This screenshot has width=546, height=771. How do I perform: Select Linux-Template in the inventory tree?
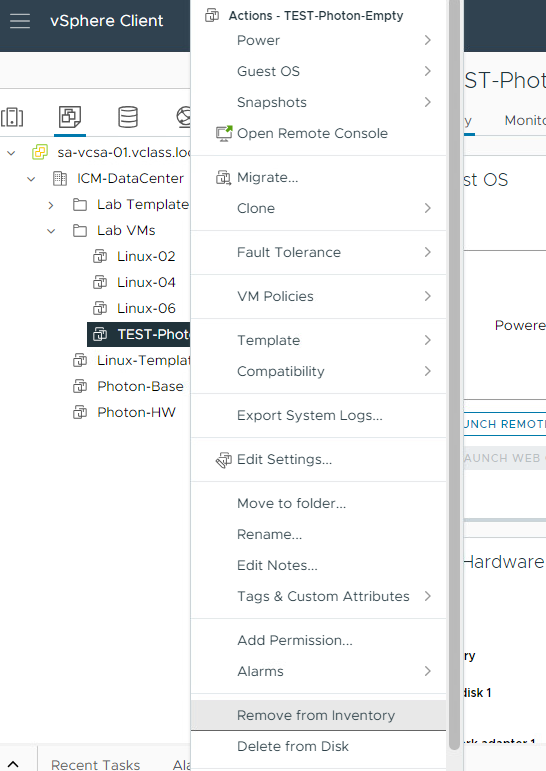coord(144,360)
